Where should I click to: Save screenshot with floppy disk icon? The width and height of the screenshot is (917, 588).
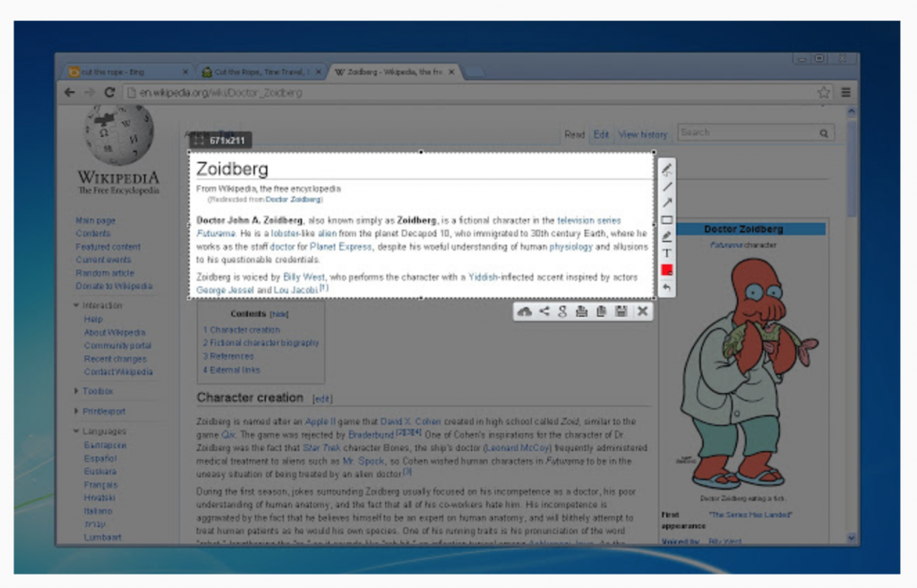[x=621, y=311]
